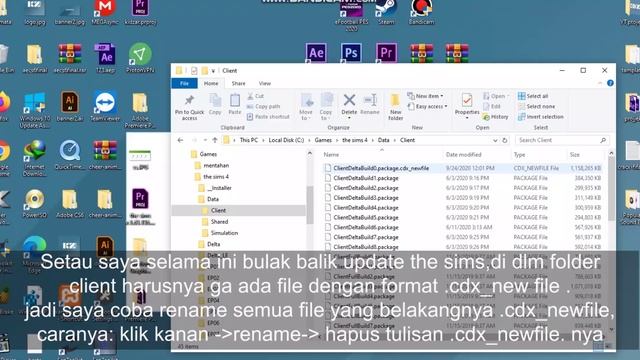Select _Installer folder in tree
The height and width of the screenshot is (360, 640).
coord(219,188)
